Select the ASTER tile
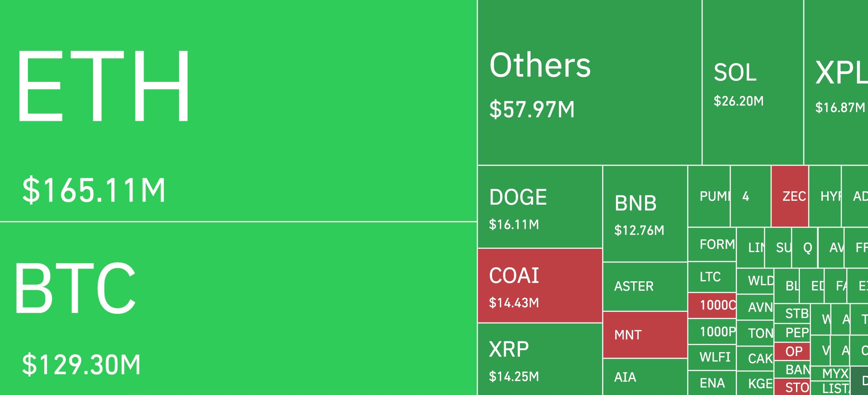This screenshot has height=395, width=868. pyautogui.click(x=645, y=287)
